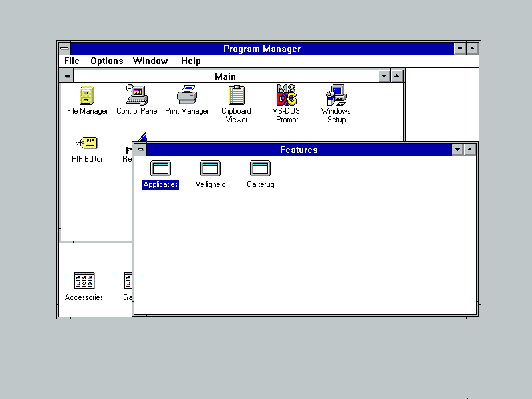Open the Help menu

point(190,61)
